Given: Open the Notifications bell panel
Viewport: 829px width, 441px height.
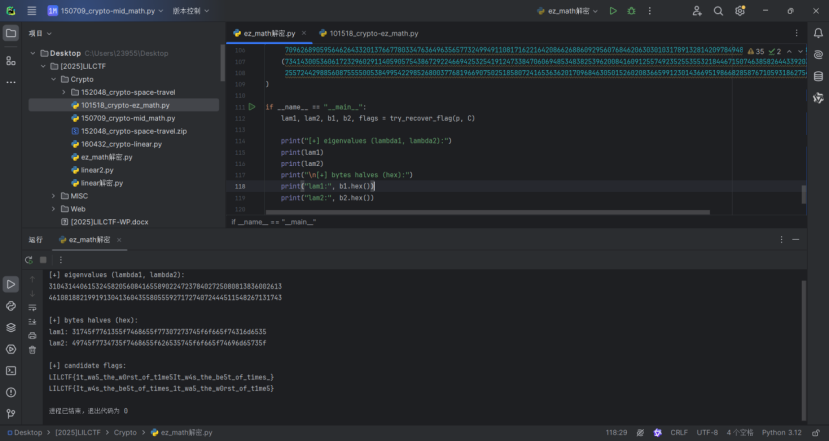Looking at the screenshot, I should pyautogui.click(x=818, y=32).
